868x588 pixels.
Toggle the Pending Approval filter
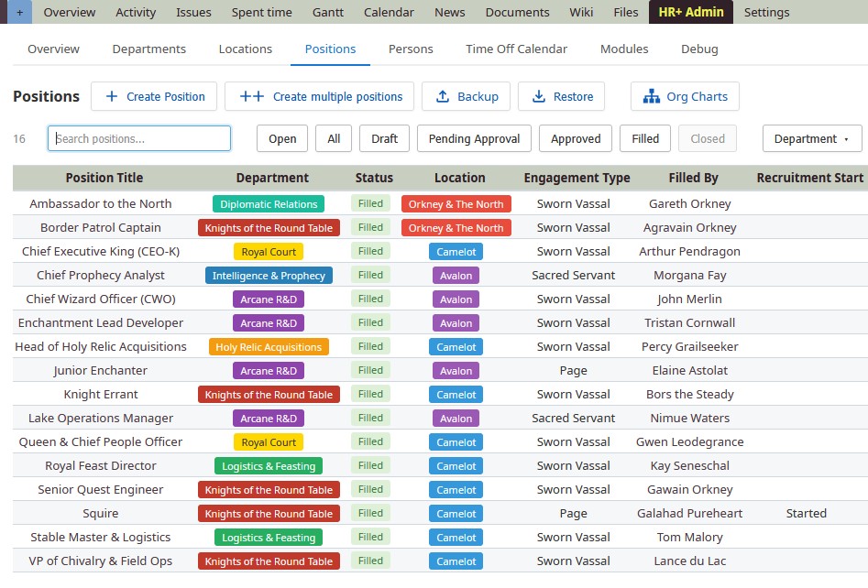click(474, 139)
